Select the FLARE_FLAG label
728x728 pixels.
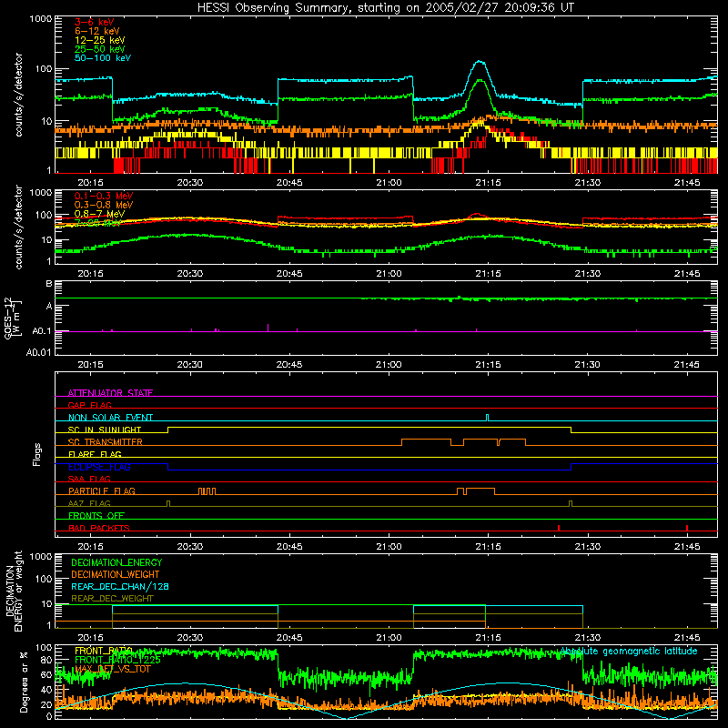(95, 454)
